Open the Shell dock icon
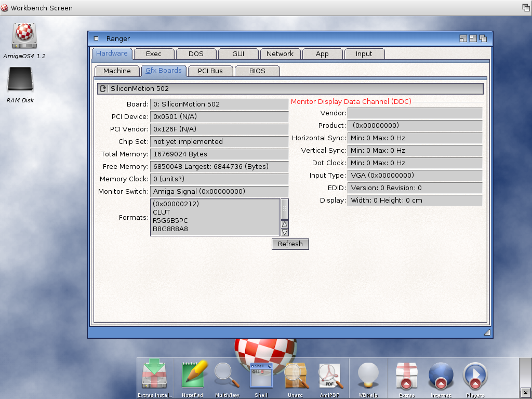532x399 pixels. coord(261,376)
